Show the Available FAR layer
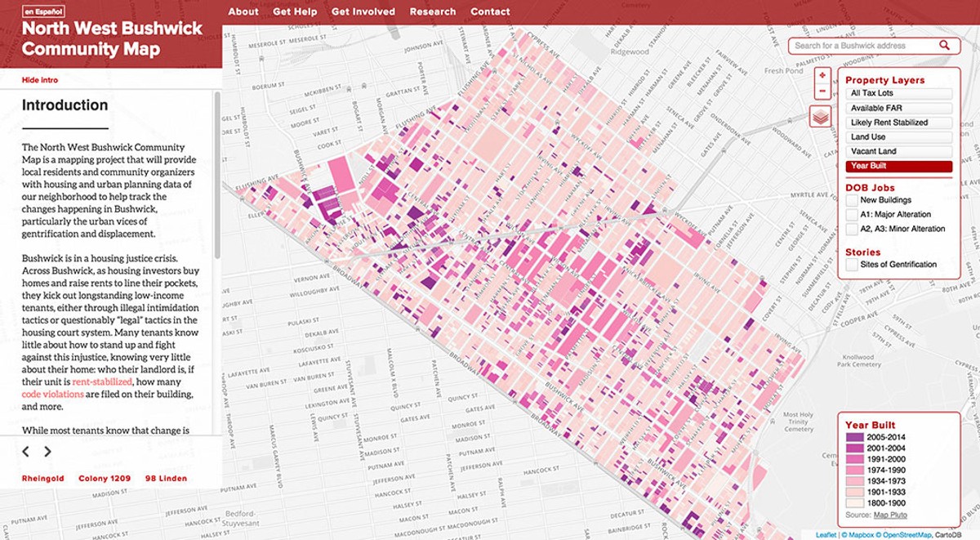This screenshot has width=980, height=540. pos(899,109)
